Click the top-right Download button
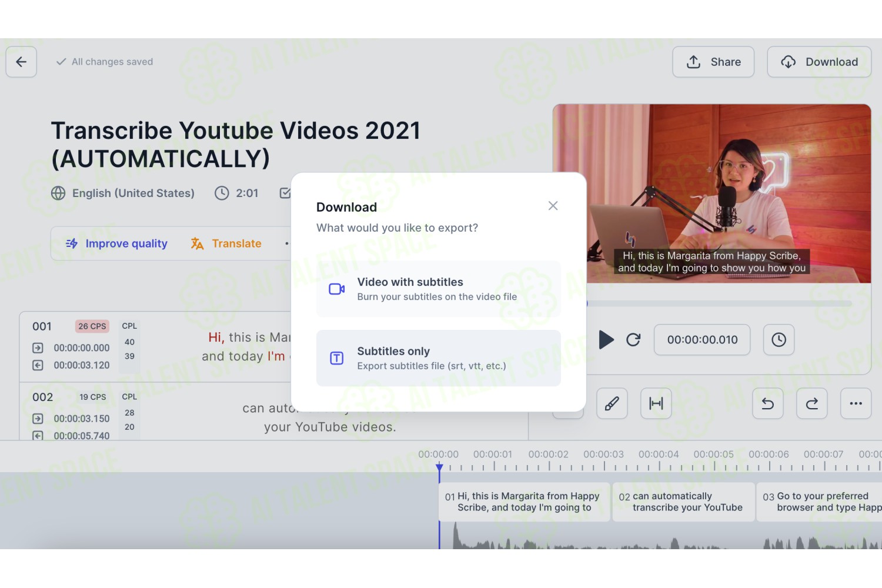Image resolution: width=882 pixels, height=588 pixels. (819, 62)
